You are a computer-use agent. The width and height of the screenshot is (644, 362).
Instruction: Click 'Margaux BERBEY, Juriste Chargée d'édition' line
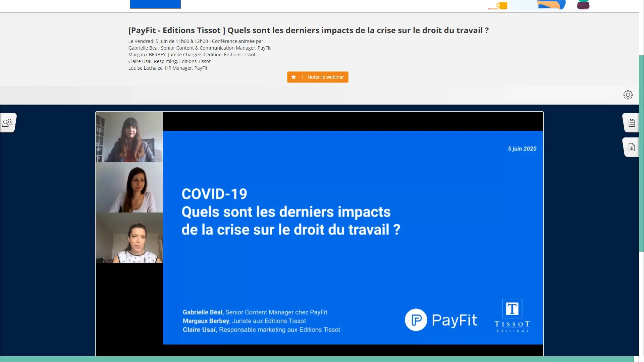click(x=192, y=55)
